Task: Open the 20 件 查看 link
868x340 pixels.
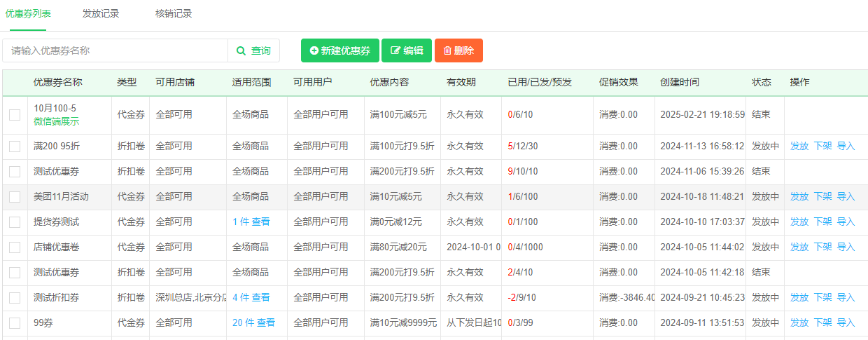Action: (253, 323)
